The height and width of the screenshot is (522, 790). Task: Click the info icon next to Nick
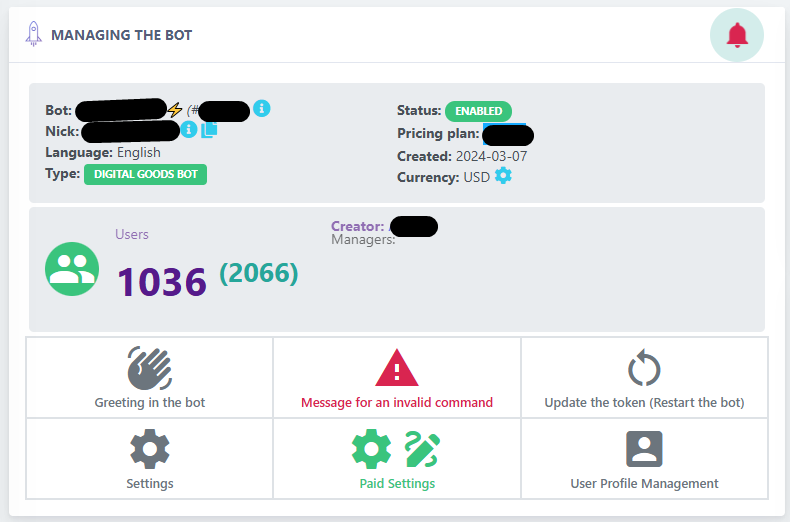(x=189, y=129)
